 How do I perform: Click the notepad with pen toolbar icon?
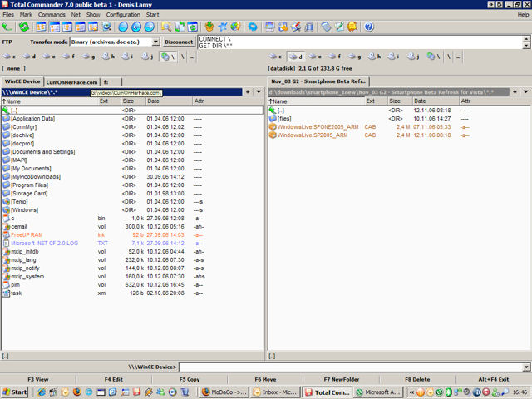[x=339, y=27]
